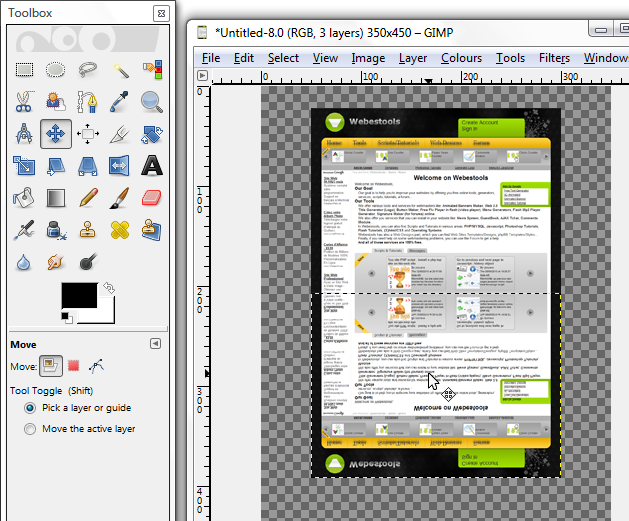The image size is (629, 521).
Task: Select the Flip tool
Action: [119, 166]
